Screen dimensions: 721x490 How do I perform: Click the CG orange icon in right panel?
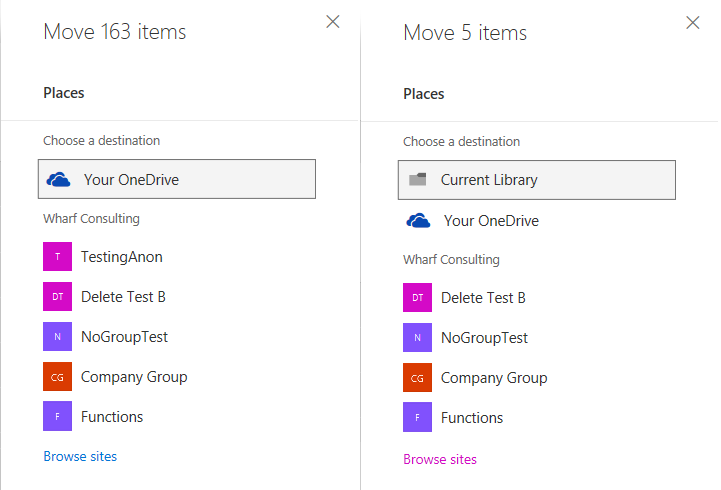pos(418,378)
